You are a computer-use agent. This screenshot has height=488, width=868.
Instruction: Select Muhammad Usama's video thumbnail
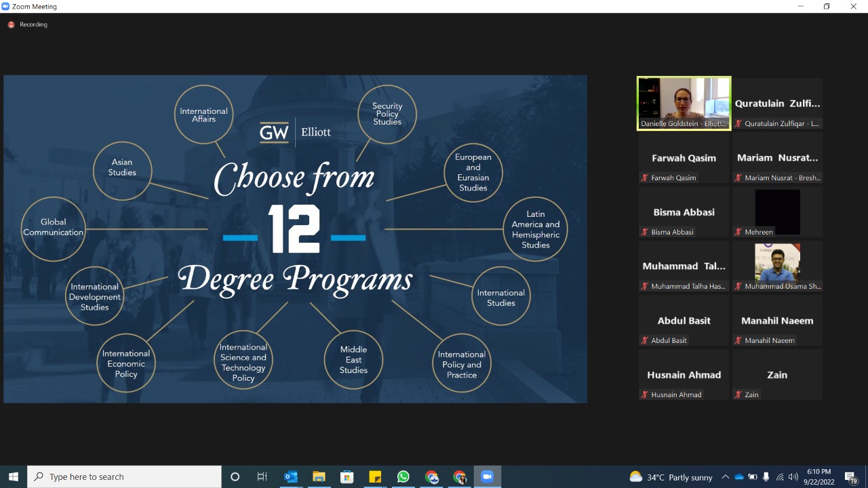pyautogui.click(x=777, y=266)
